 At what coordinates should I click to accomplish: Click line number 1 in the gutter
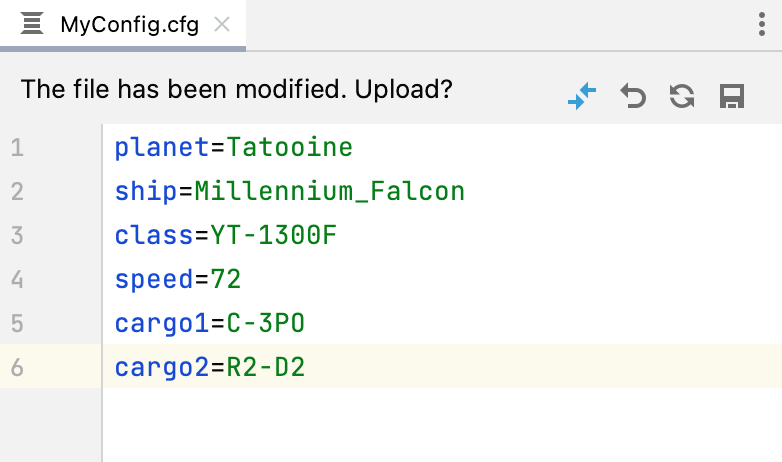(17, 149)
